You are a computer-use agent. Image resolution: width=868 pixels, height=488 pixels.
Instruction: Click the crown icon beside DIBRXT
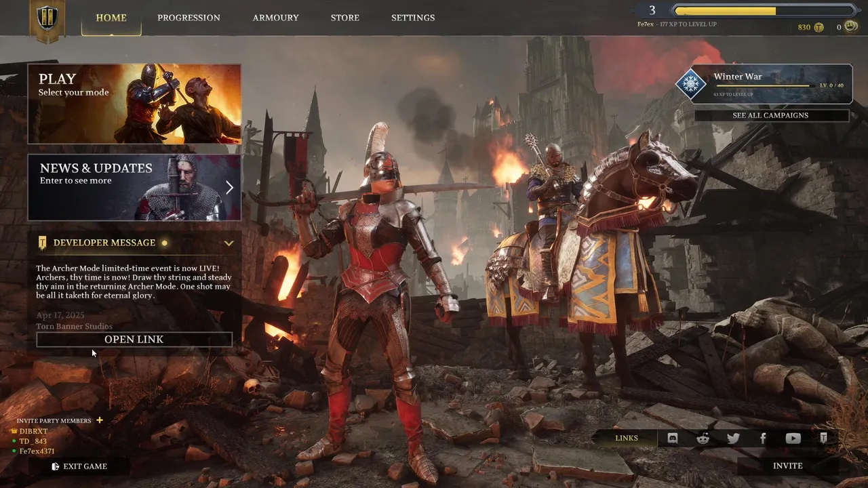click(14, 431)
